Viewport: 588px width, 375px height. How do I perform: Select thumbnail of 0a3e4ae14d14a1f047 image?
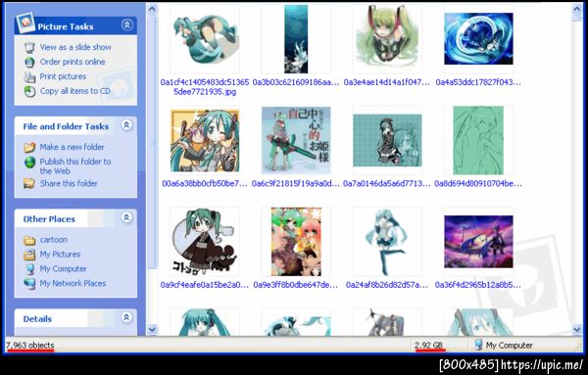(387, 38)
